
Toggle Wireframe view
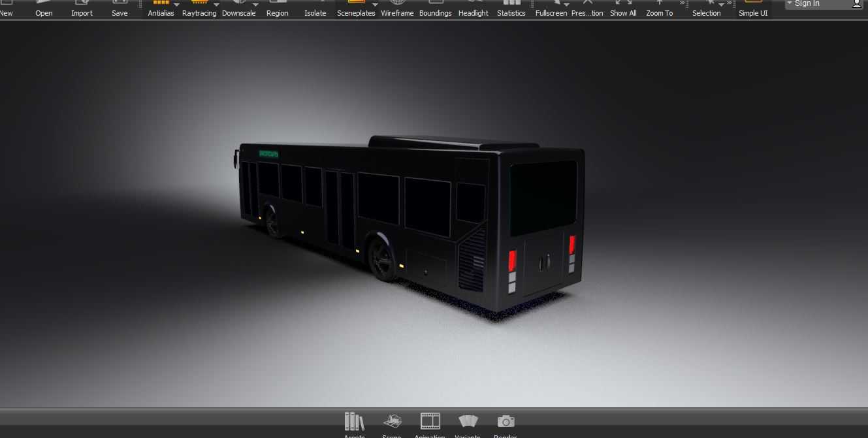tap(397, 8)
